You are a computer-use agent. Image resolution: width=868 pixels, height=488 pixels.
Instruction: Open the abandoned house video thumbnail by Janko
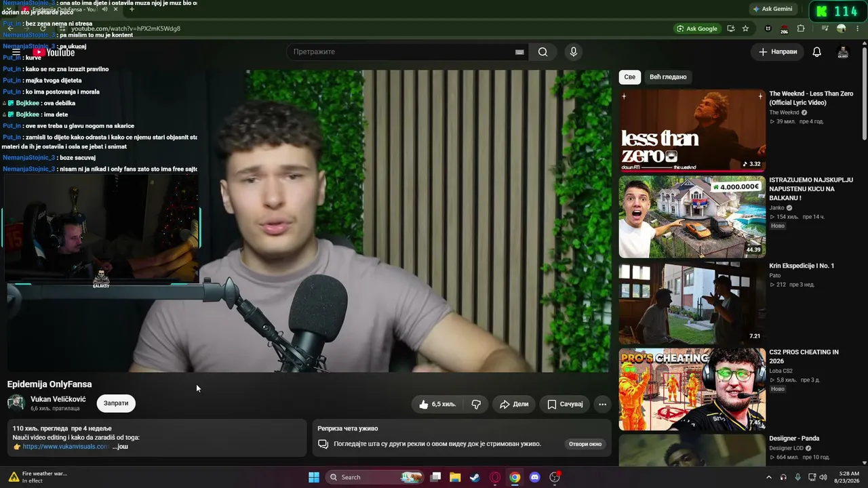(692, 217)
